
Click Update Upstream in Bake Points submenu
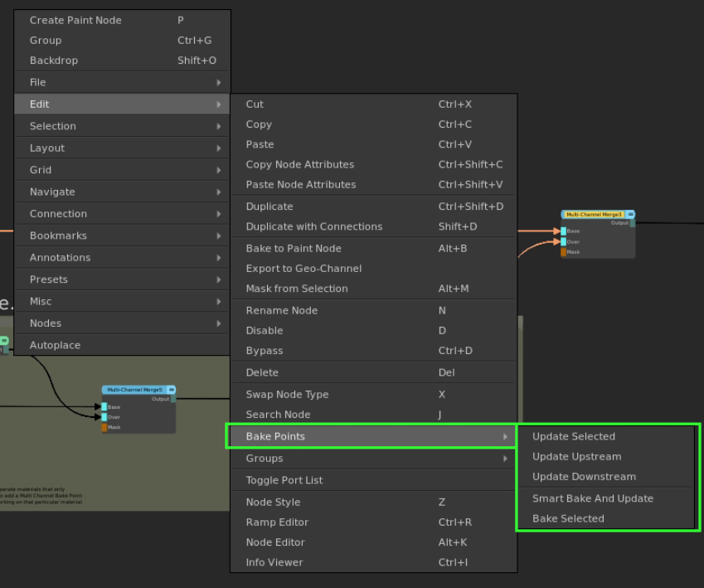576,456
